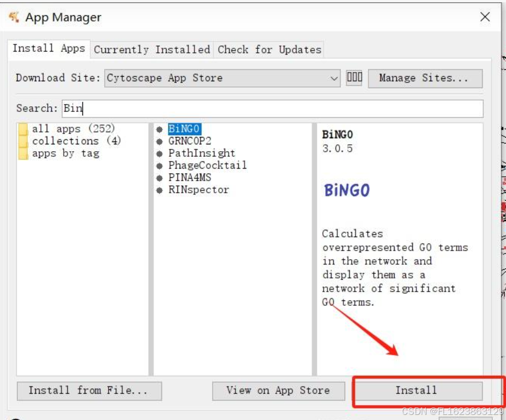This screenshot has height=420, width=506.
Task: Select PINA4MS in the app list
Action: (190, 177)
